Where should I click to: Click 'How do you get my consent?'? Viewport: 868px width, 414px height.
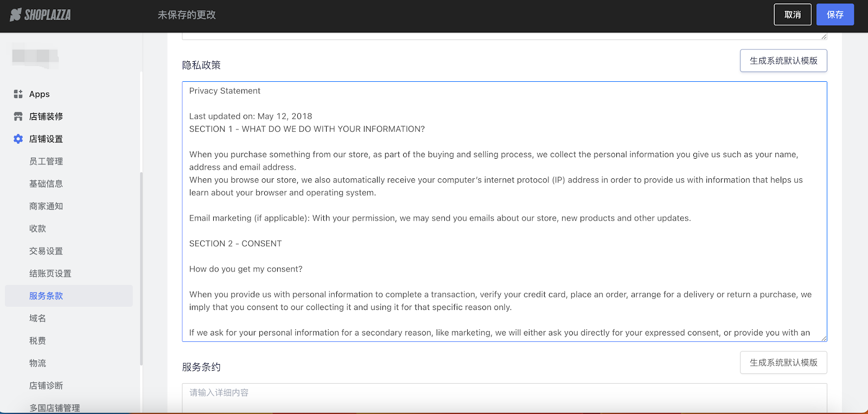click(x=246, y=269)
